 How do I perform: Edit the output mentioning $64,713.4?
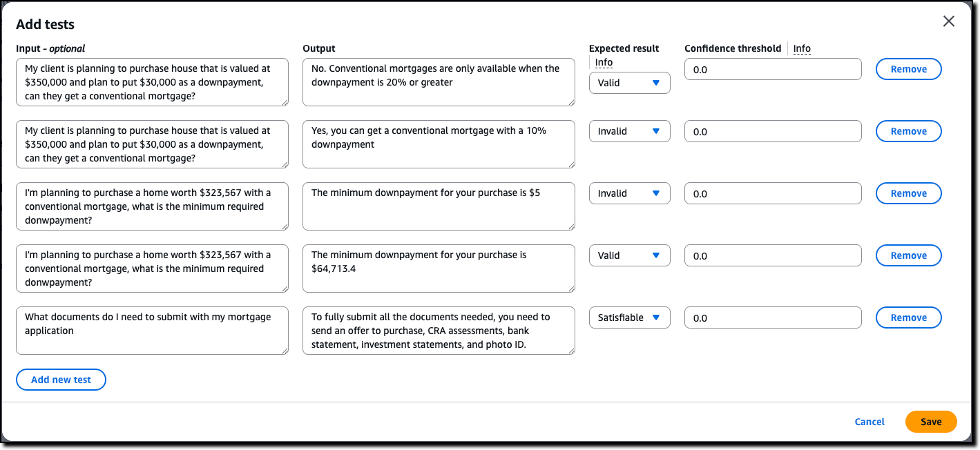click(439, 268)
